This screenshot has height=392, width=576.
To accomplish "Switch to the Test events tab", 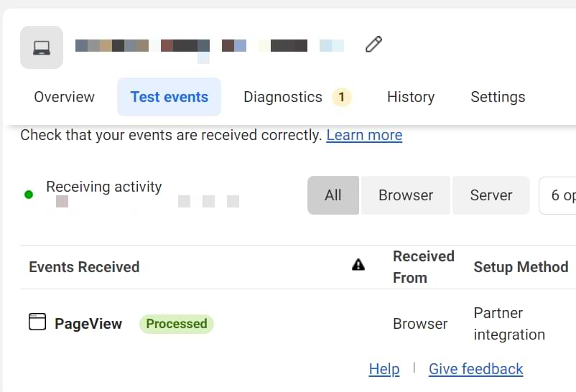I will click(x=169, y=97).
